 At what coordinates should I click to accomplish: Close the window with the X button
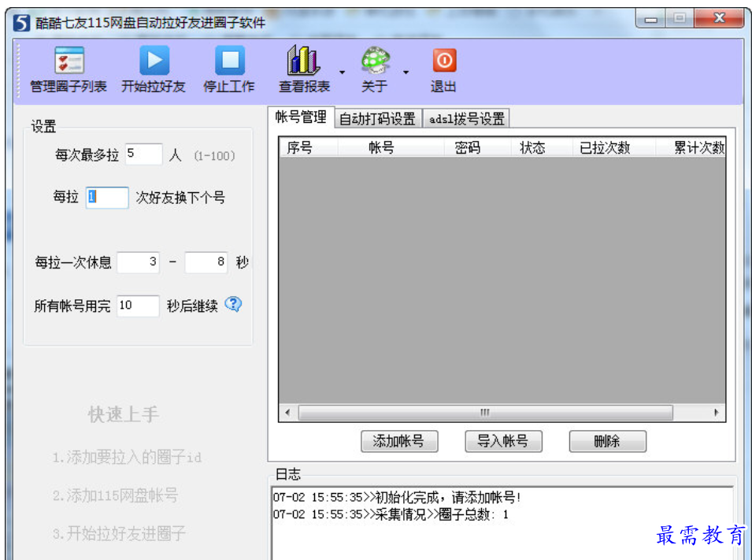coord(719,18)
